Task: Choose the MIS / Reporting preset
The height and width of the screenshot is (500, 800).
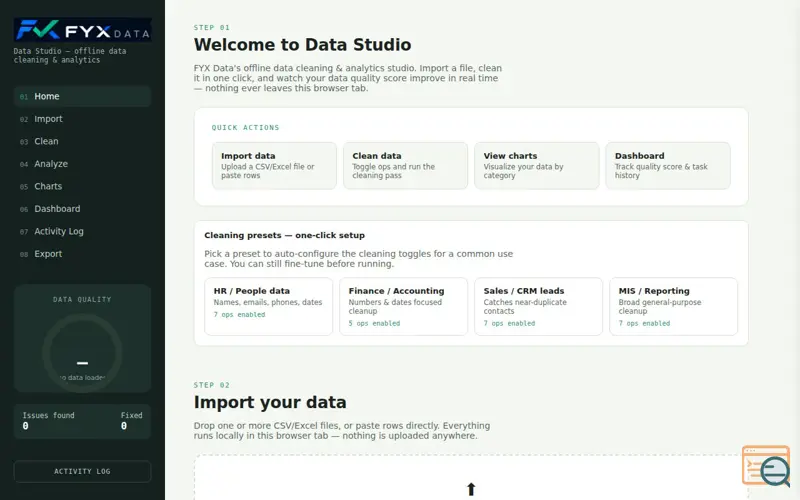Action: [673, 307]
